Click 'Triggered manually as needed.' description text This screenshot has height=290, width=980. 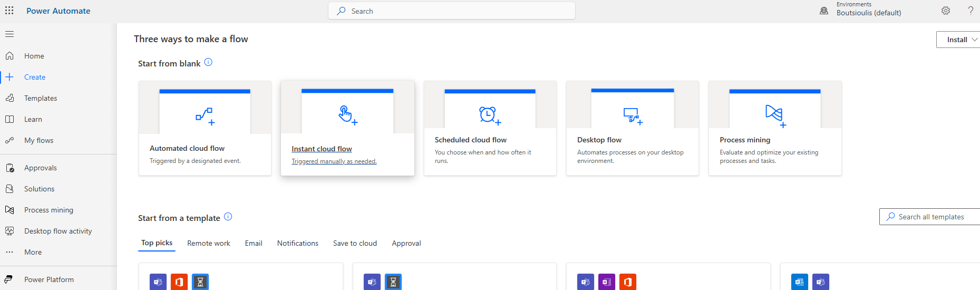coord(334,161)
